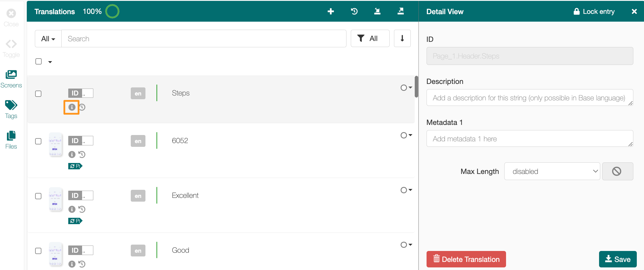
Task: Check the Good row checkbox
Action: [x=38, y=251]
